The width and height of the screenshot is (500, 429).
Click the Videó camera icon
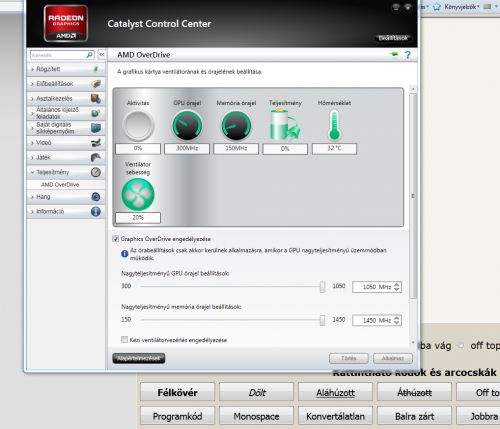coord(96,143)
